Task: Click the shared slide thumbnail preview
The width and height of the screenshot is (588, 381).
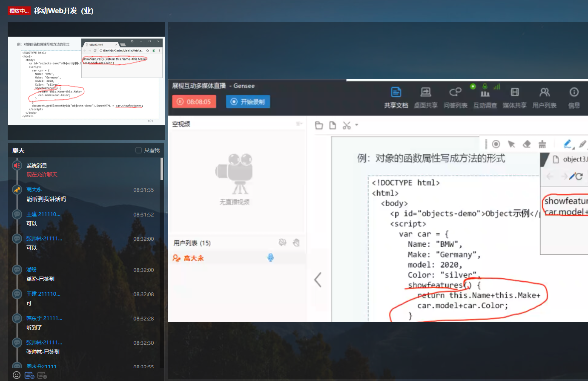Action: point(86,80)
